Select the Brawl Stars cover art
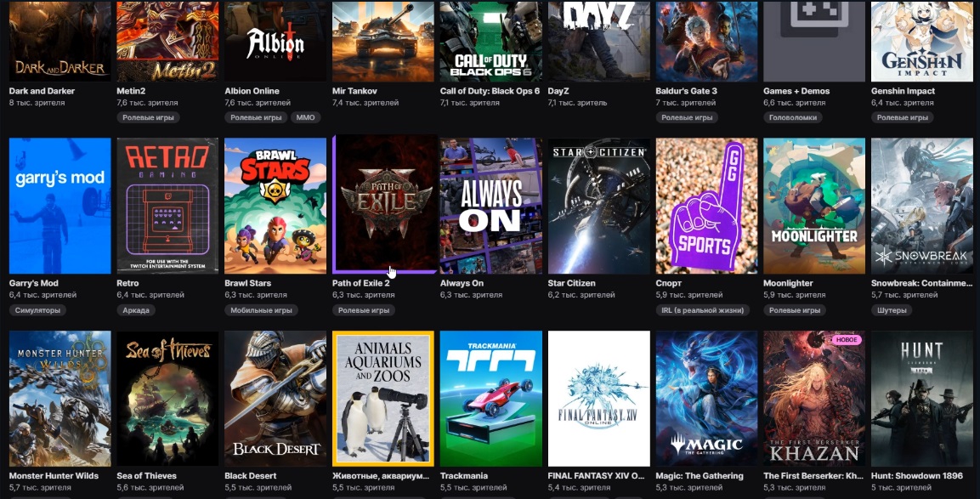The height and width of the screenshot is (499, 980). click(x=275, y=206)
